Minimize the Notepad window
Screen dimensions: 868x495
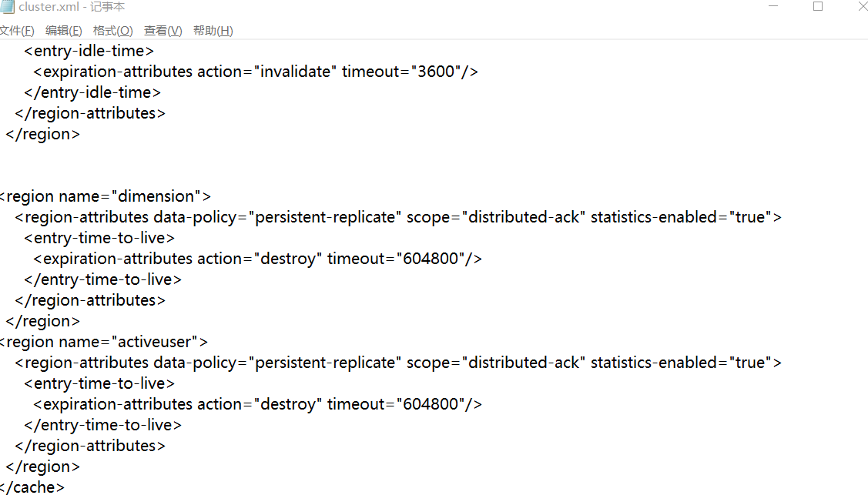tap(773, 7)
